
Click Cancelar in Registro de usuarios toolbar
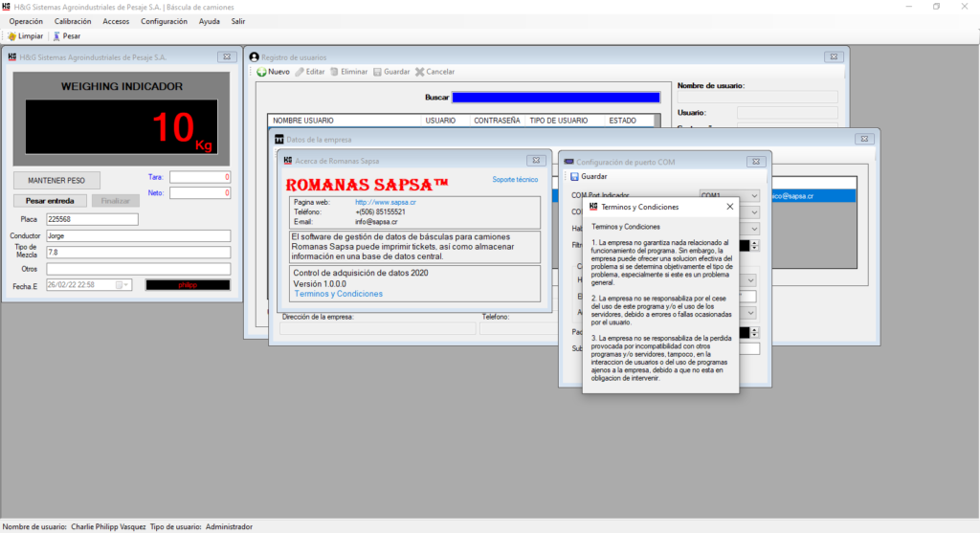pos(435,72)
